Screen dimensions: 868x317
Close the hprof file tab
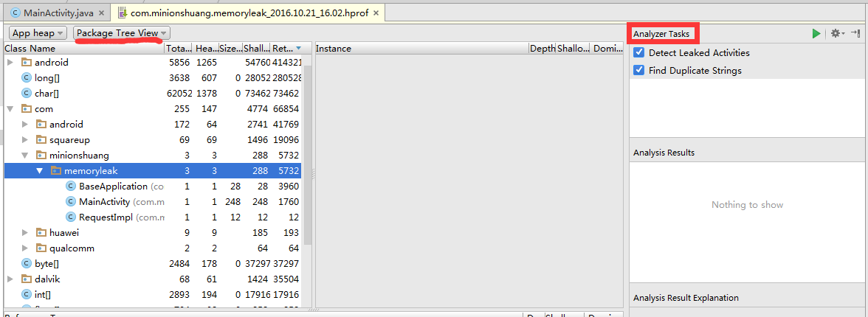point(376,13)
